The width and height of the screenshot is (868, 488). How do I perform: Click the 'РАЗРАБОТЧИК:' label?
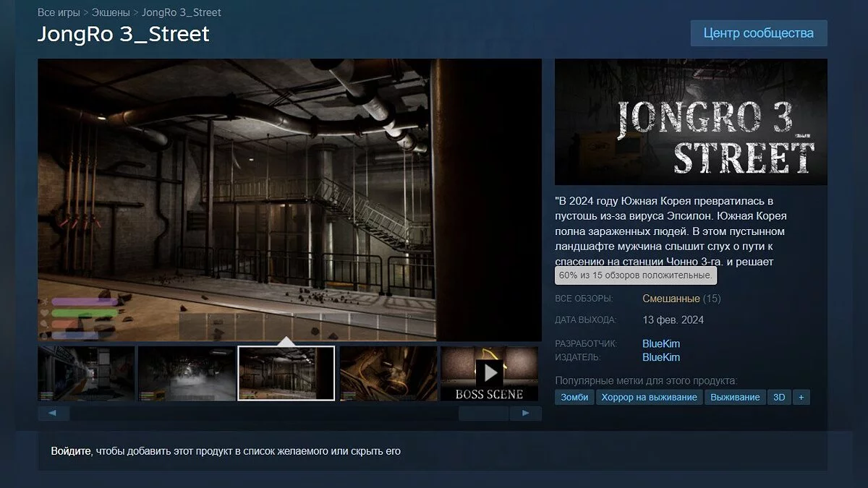pos(586,343)
